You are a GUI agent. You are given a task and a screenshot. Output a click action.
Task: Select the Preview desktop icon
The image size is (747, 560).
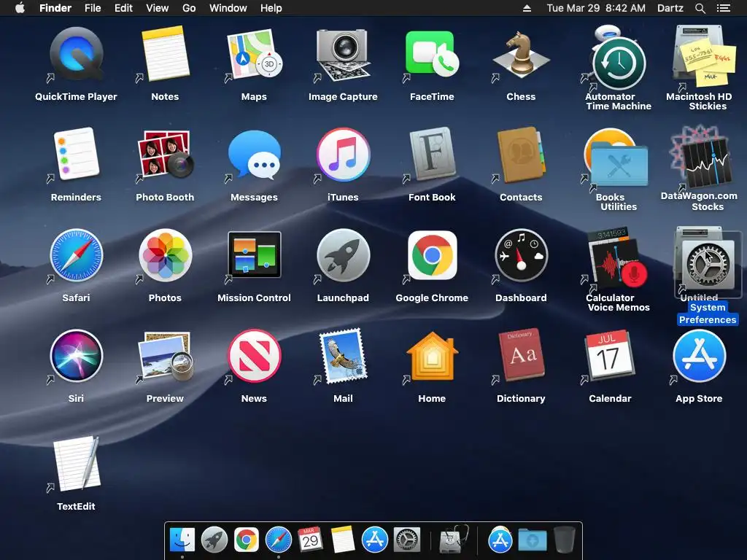coord(166,356)
